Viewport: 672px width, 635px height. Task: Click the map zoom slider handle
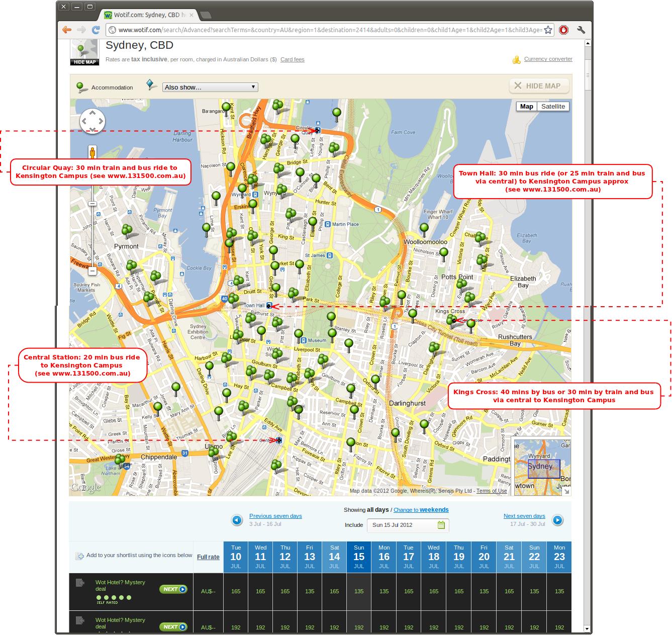(92, 203)
